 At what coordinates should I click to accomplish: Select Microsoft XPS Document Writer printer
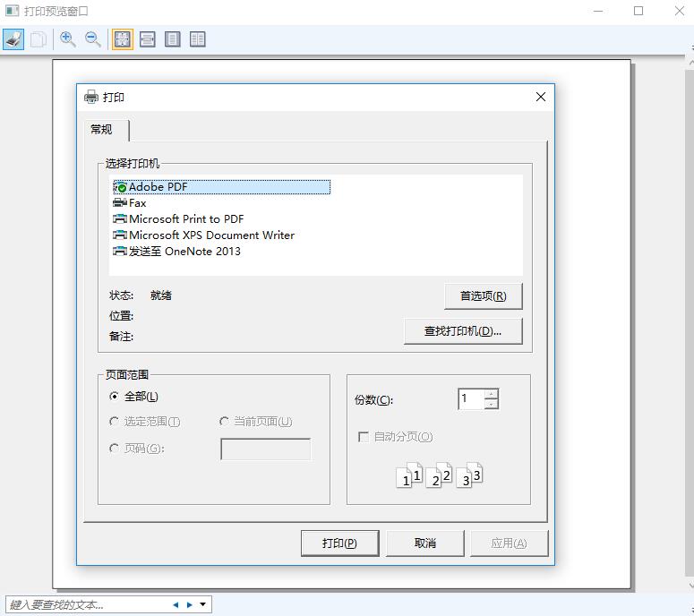(x=203, y=235)
